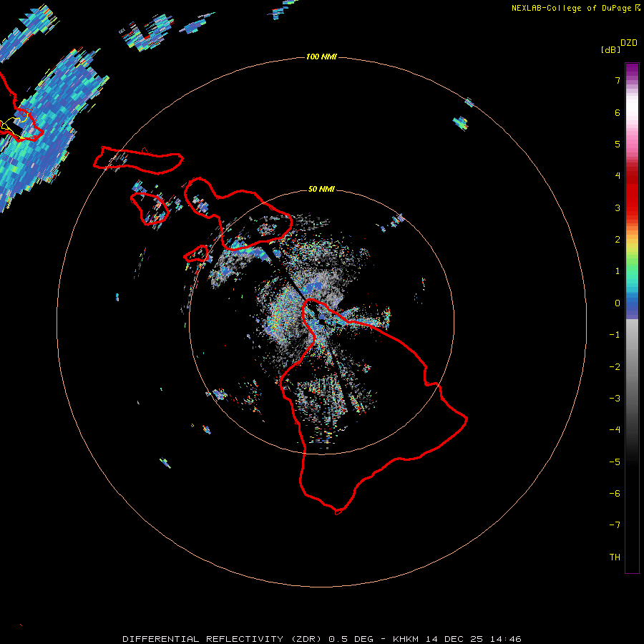Screen dimensions: 644x644
Task: Click the 2 value on color scale
Action: click(x=618, y=240)
